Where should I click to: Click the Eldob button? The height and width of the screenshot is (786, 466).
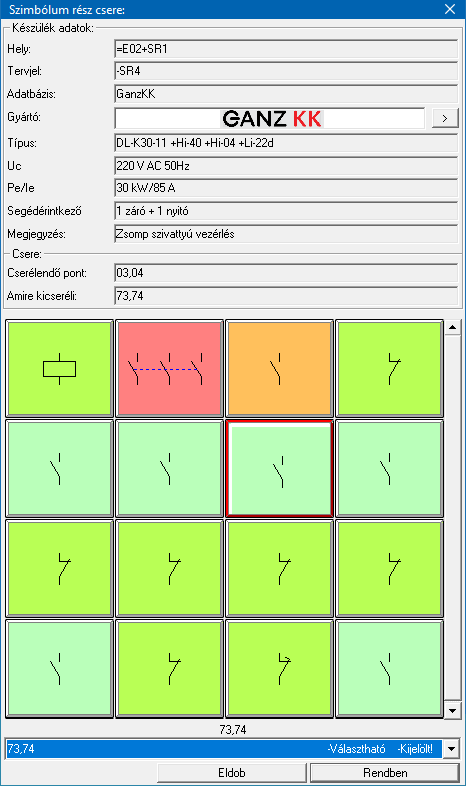coord(231,772)
